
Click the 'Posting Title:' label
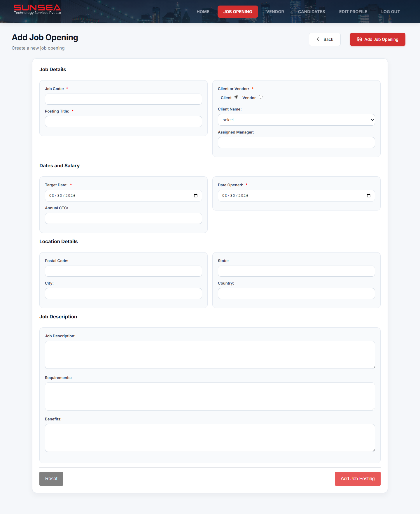[57, 111]
